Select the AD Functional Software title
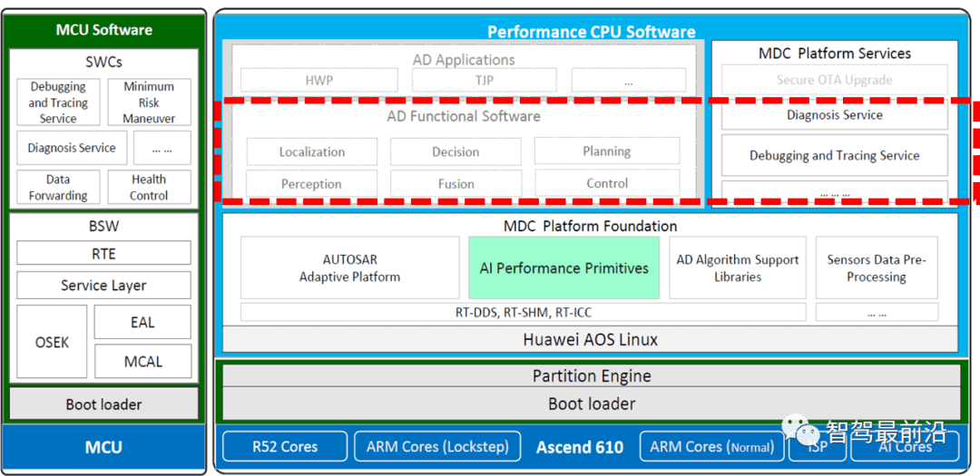 [x=464, y=116]
